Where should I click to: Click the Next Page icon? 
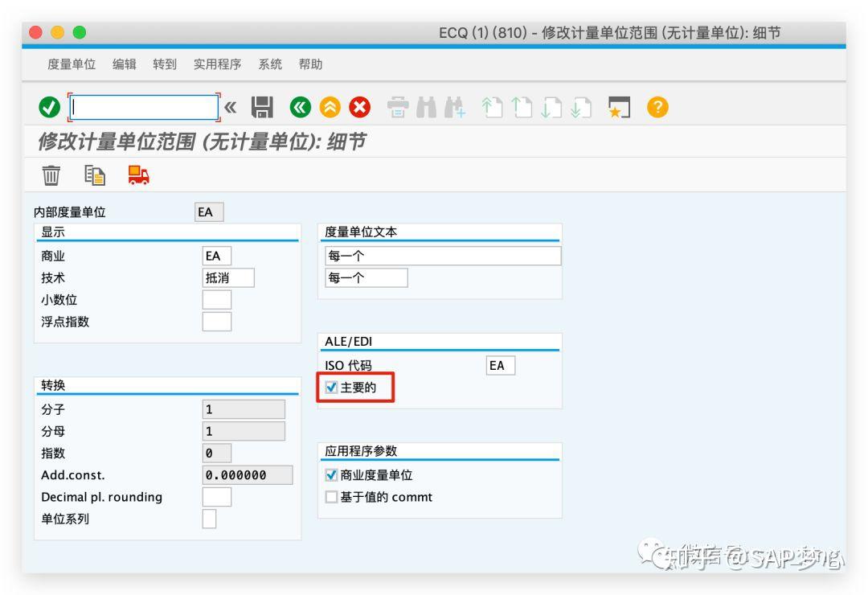[551, 107]
